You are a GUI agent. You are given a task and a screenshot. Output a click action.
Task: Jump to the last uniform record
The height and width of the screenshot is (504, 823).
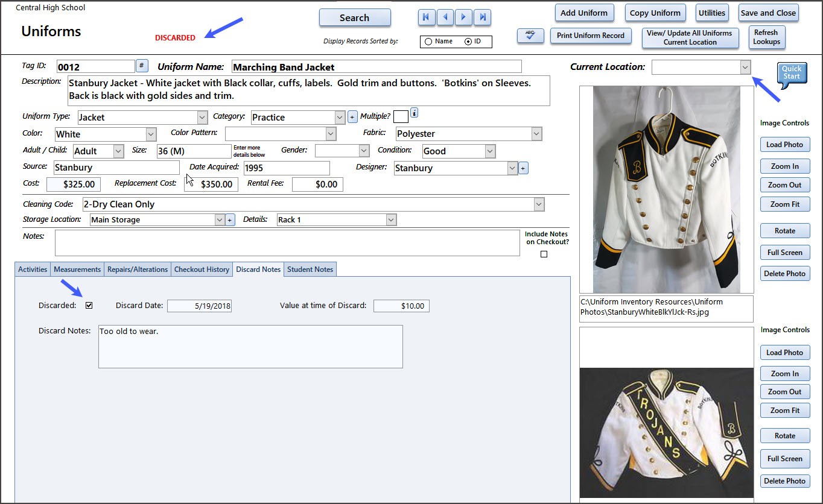coord(482,17)
